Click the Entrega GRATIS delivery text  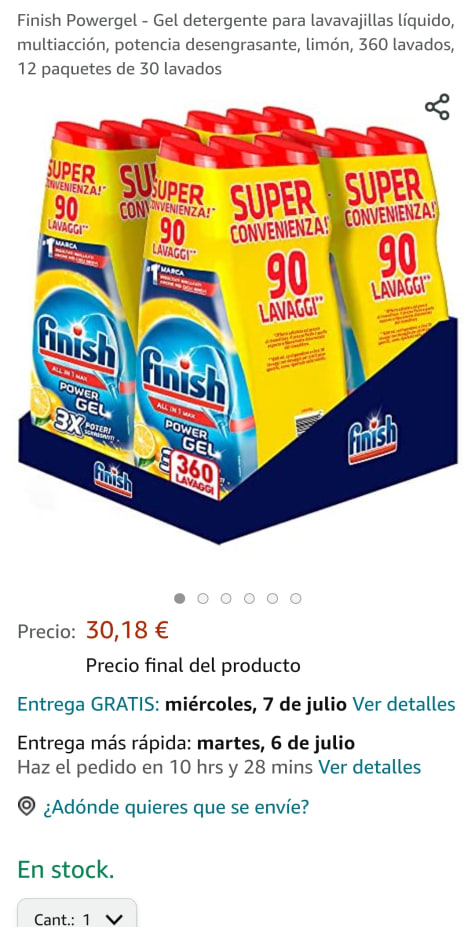click(88, 704)
